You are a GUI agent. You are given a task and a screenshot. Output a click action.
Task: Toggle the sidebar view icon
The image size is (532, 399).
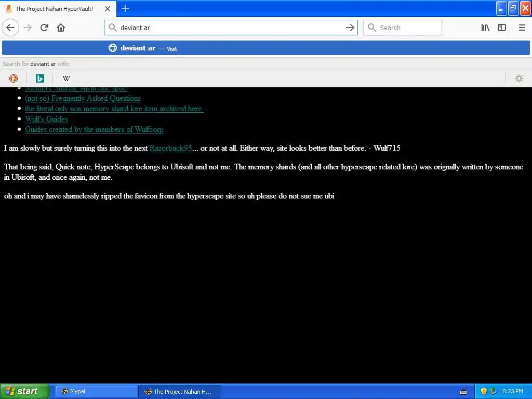tap(502, 28)
